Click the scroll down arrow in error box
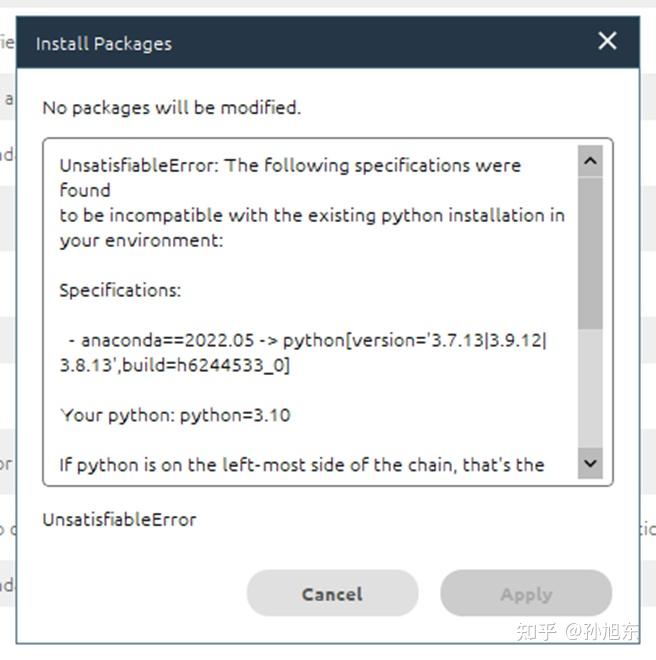The height and width of the screenshot is (660, 656). pyautogui.click(x=590, y=463)
